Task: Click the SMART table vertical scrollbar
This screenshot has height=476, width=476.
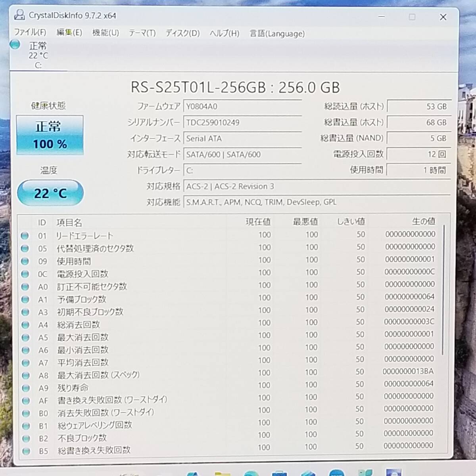Action: click(x=443, y=290)
